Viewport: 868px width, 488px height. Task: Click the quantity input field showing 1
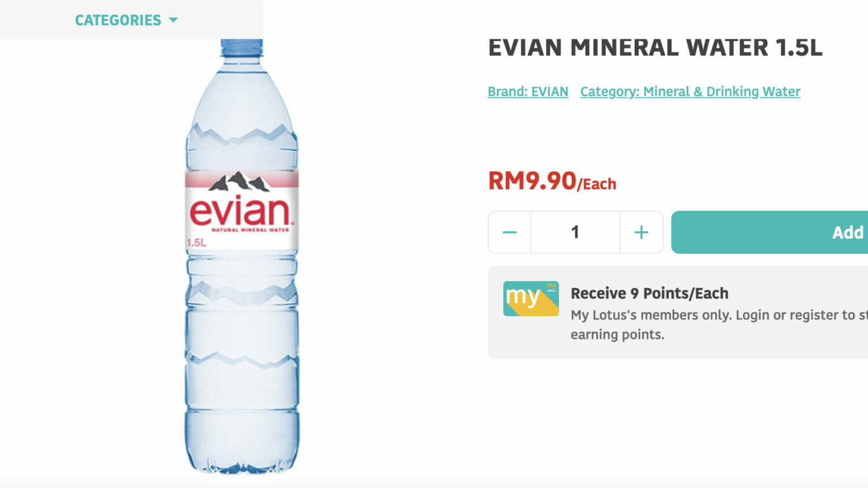[575, 232]
